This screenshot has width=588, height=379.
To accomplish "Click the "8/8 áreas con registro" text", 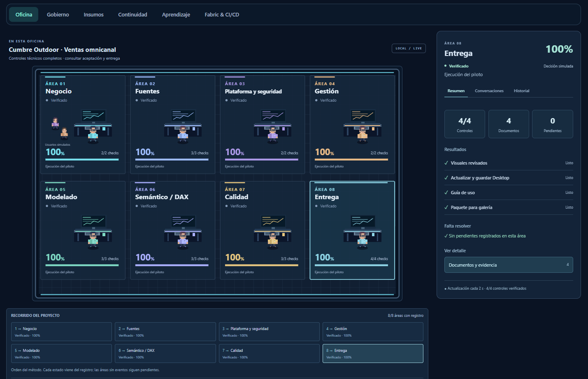I will [405, 316].
